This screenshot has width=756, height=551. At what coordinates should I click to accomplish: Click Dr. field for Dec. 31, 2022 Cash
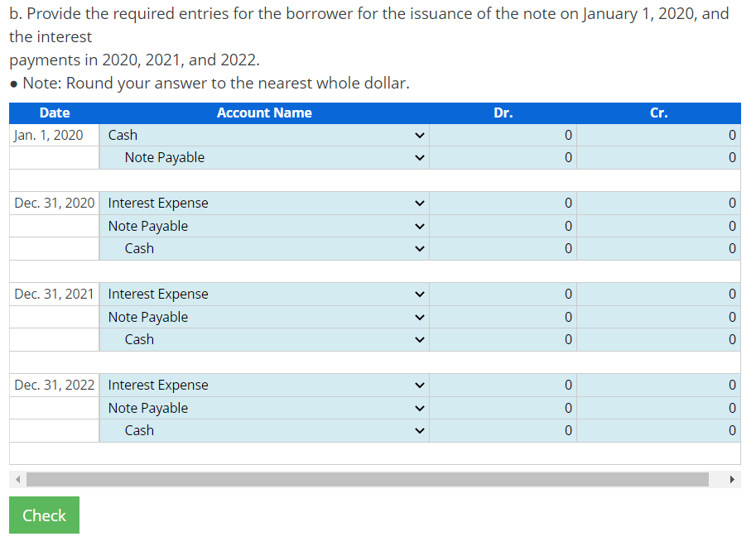(x=503, y=430)
